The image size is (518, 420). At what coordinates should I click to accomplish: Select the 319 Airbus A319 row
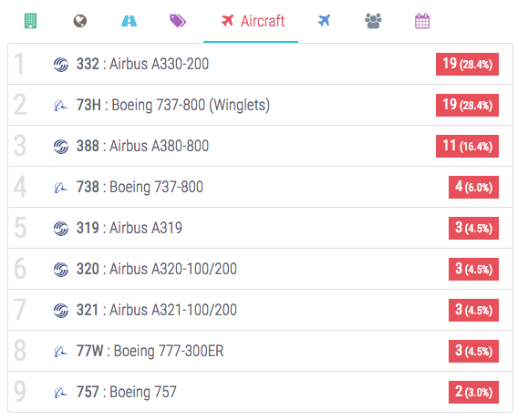260,228
